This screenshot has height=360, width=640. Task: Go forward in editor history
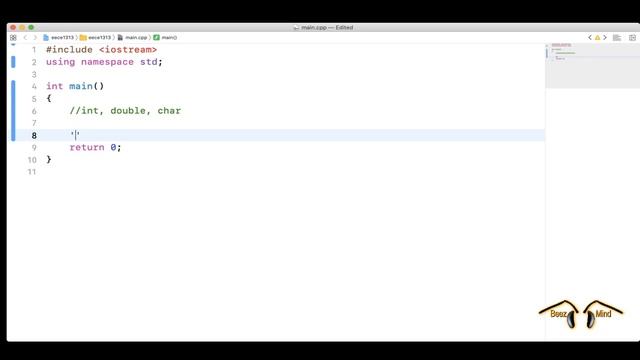[x=35, y=38]
